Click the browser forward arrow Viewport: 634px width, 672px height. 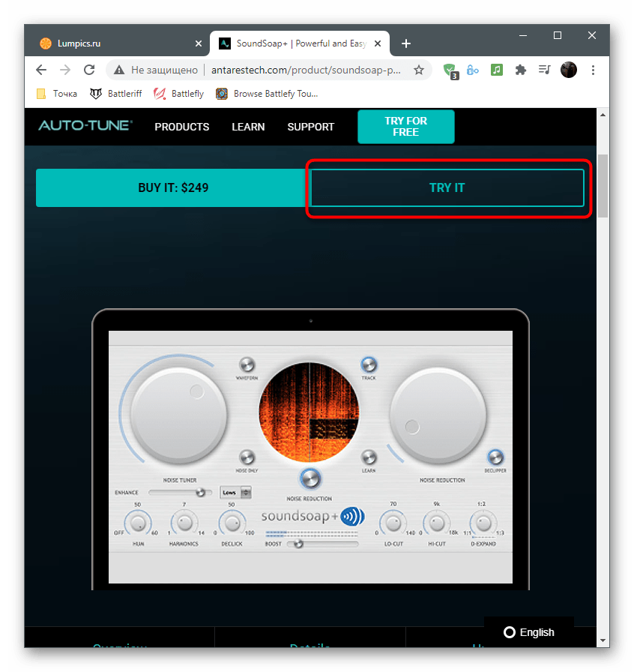tap(65, 70)
